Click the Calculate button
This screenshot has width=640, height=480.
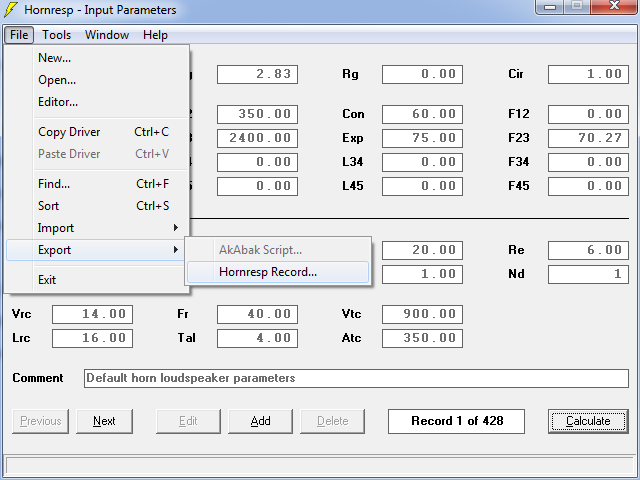588,421
